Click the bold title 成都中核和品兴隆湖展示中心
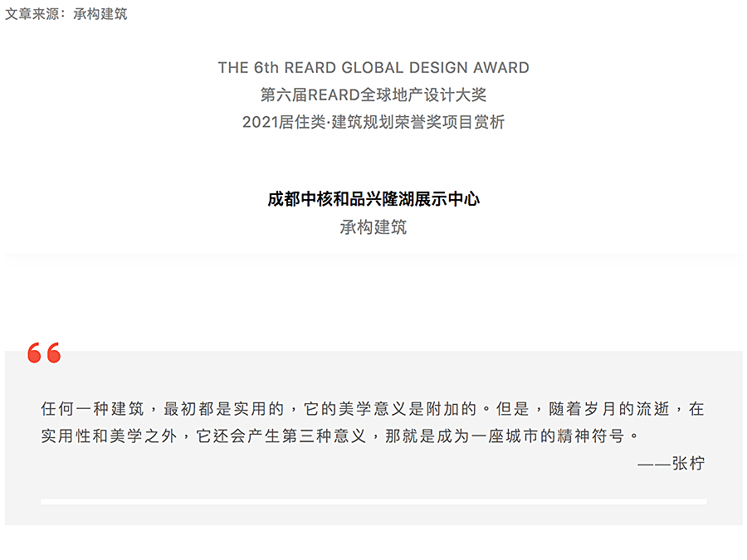The height and width of the screenshot is (560, 747). coord(373,199)
